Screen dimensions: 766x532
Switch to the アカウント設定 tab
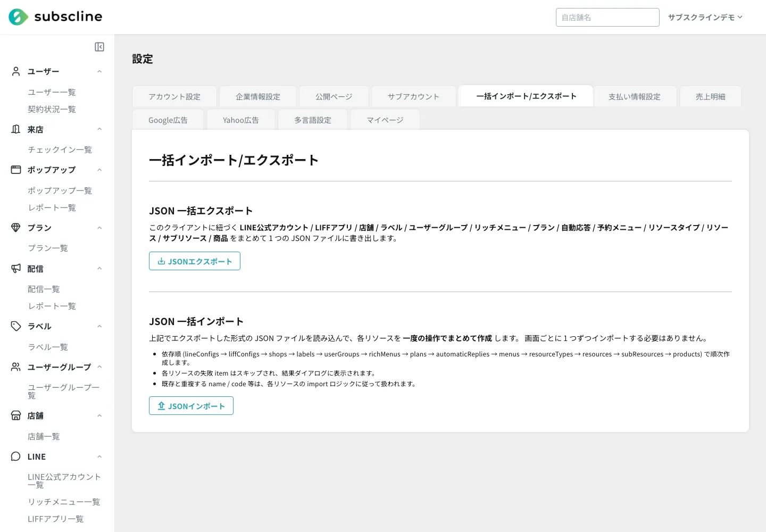[x=174, y=96]
